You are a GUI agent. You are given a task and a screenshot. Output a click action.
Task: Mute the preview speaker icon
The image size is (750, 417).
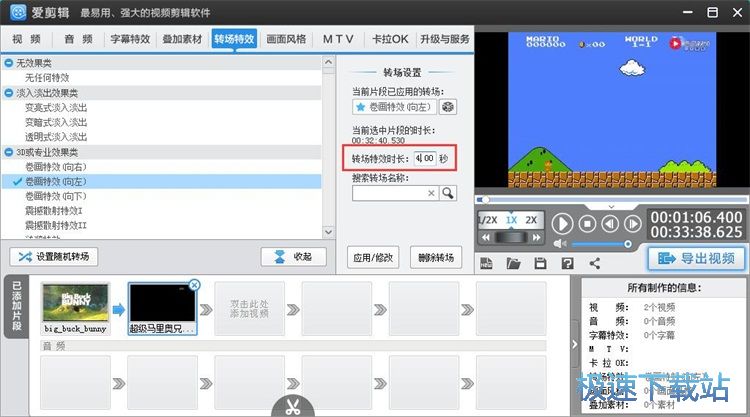(x=559, y=244)
